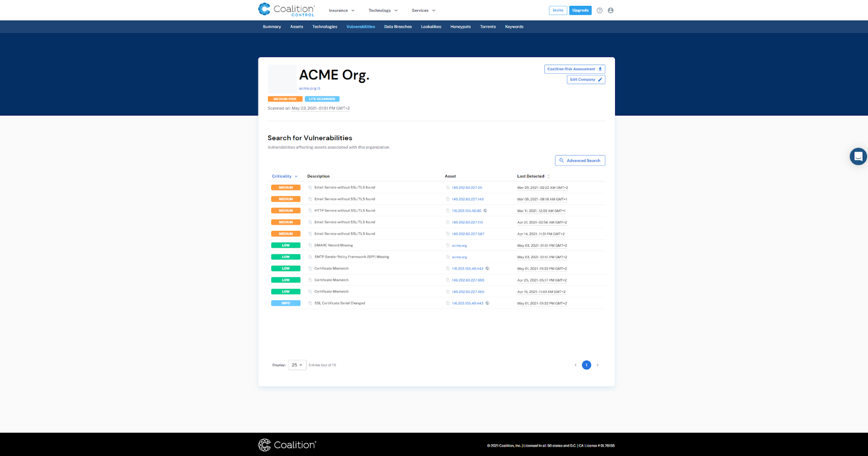
Task: Copy description icon in the 149.202.60.227:993 row
Action: tap(310, 280)
